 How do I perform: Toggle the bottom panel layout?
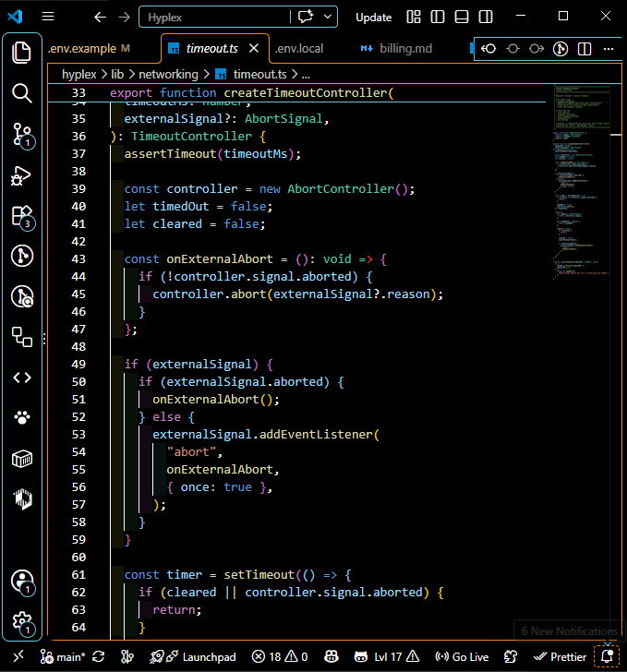(x=462, y=18)
